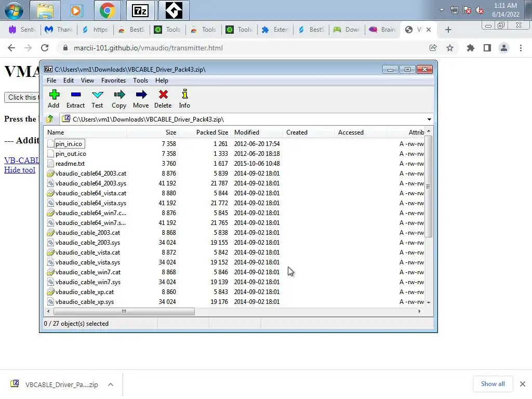Screen dimensions: 532x399
Task: Show hidden system tray icons
Action: pos(442,10)
